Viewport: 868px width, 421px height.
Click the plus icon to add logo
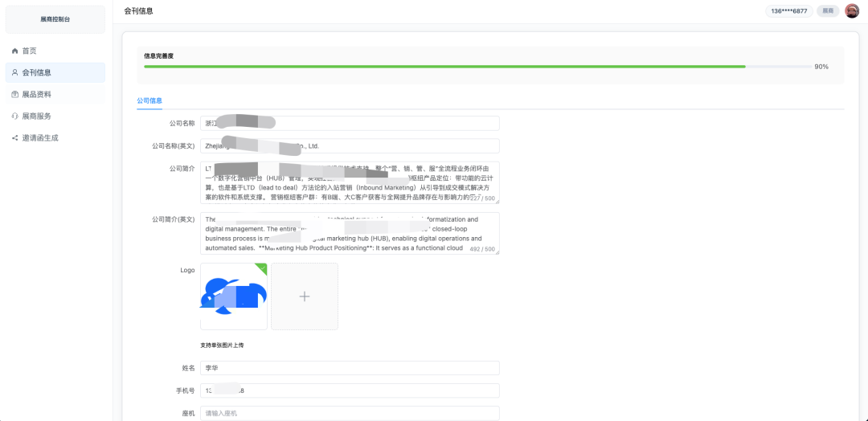[x=305, y=296]
